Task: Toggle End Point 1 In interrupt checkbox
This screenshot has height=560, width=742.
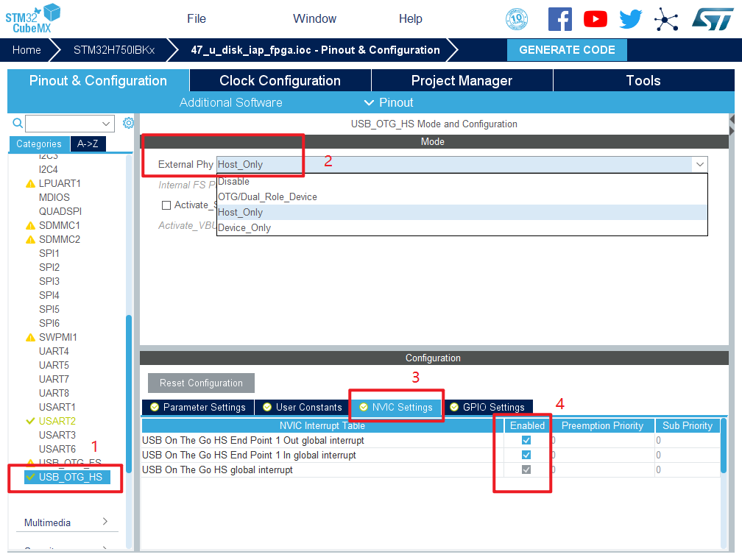Action: click(526, 455)
